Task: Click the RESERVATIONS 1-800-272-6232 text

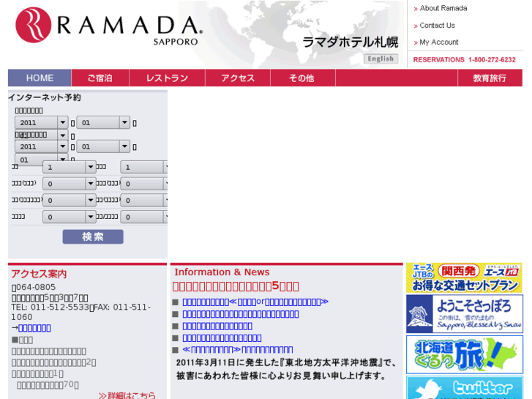Action: [x=464, y=60]
